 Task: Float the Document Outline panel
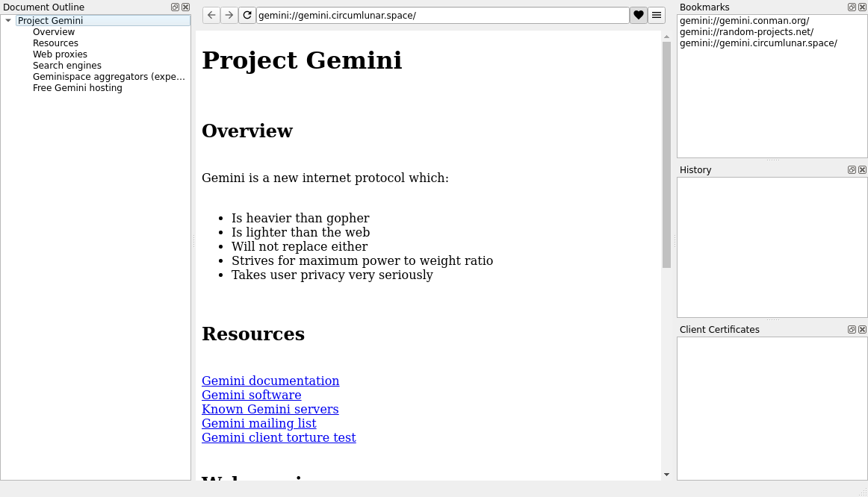click(175, 7)
